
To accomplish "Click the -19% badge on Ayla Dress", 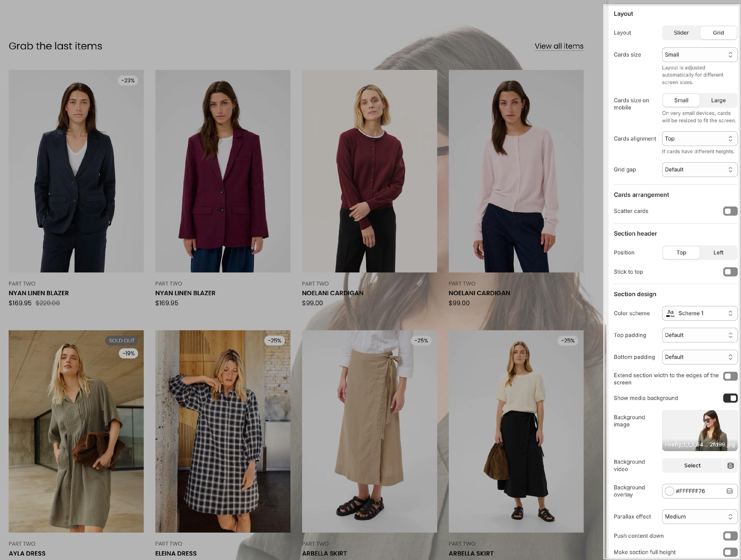I will click(128, 353).
